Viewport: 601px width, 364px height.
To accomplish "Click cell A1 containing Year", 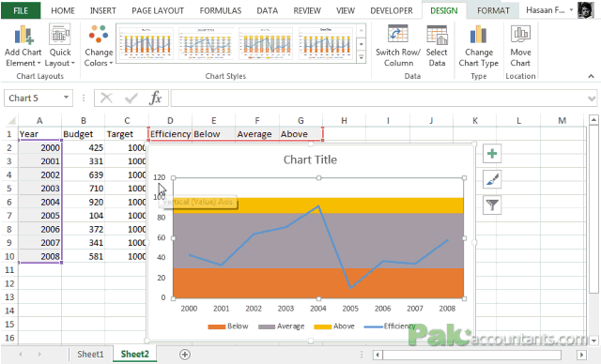I will tap(39, 134).
